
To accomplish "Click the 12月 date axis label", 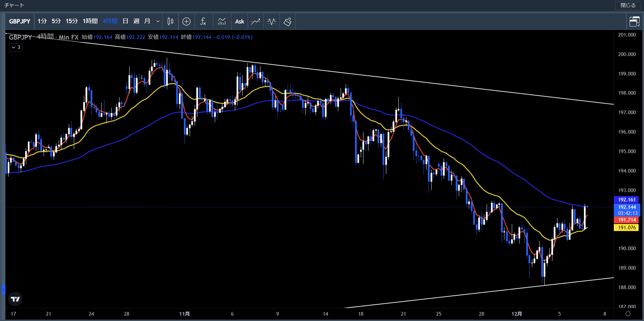I will 517,314.
